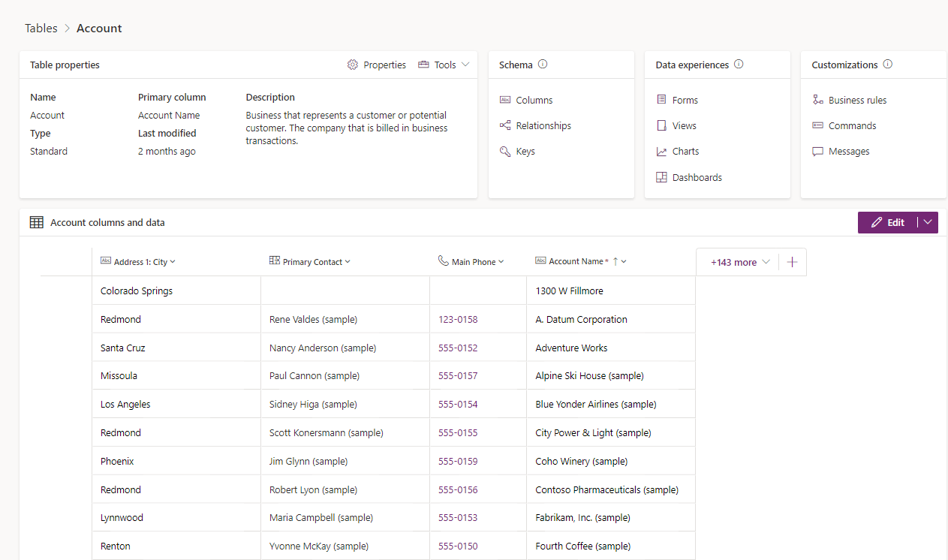This screenshot has height=560, width=948.
Task: Click the text type icon in Account Name header
Action: 540,260
